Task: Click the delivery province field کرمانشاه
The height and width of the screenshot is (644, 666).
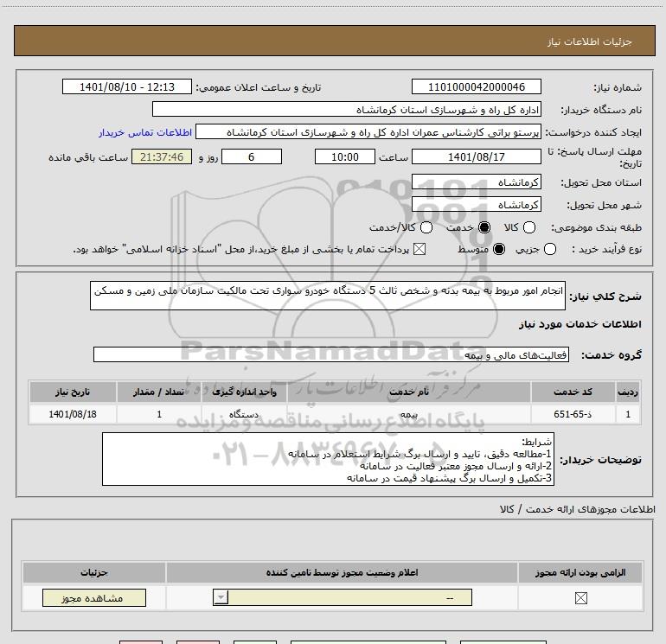Action: pyautogui.click(x=476, y=182)
